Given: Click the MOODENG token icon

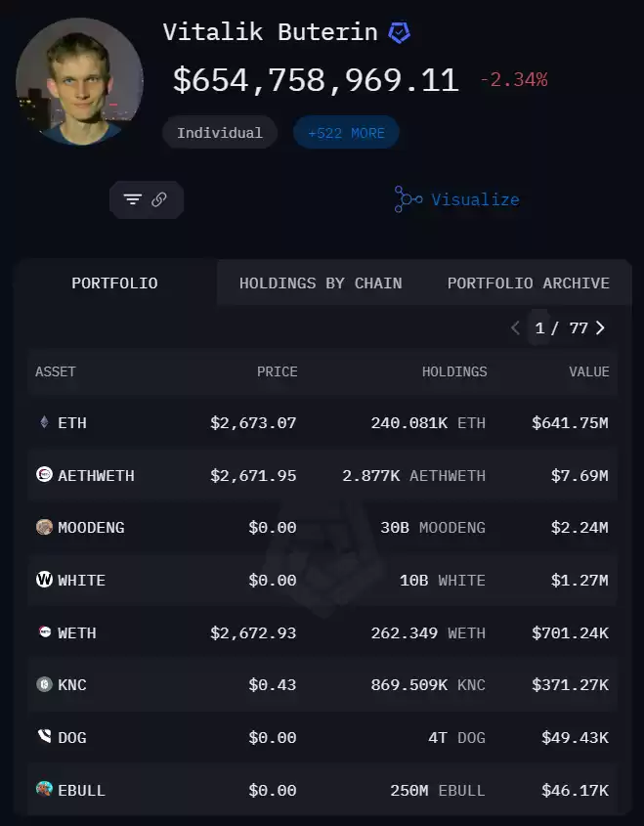Looking at the screenshot, I should coord(44,527).
